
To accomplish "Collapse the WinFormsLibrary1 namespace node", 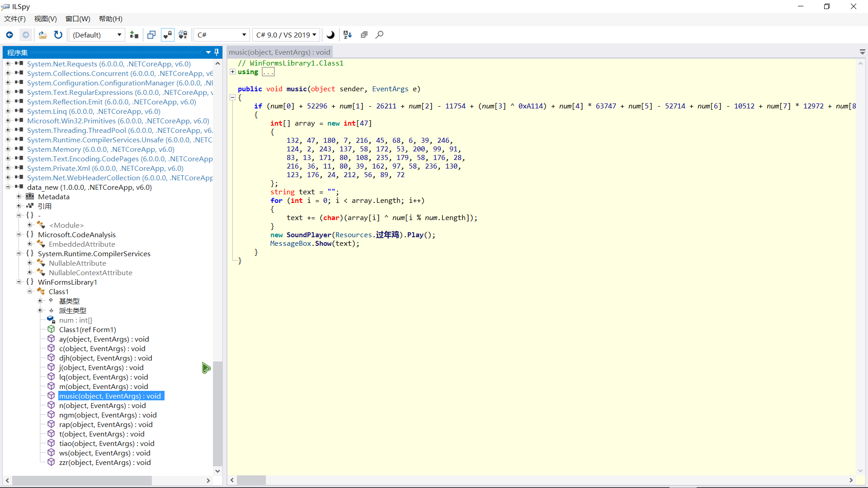I will click(x=19, y=282).
